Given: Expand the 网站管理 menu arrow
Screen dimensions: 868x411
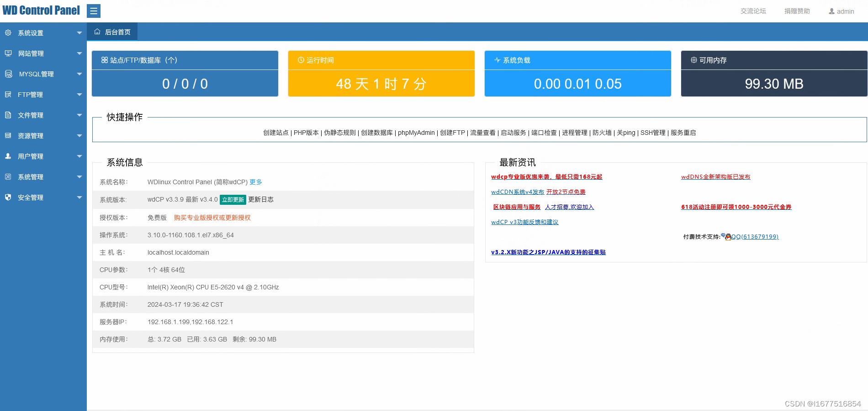Looking at the screenshot, I should click(79, 53).
